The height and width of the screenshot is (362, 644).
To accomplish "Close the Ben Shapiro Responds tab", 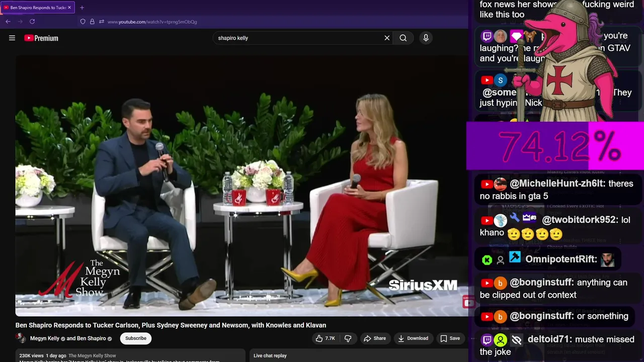I will tap(69, 8).
